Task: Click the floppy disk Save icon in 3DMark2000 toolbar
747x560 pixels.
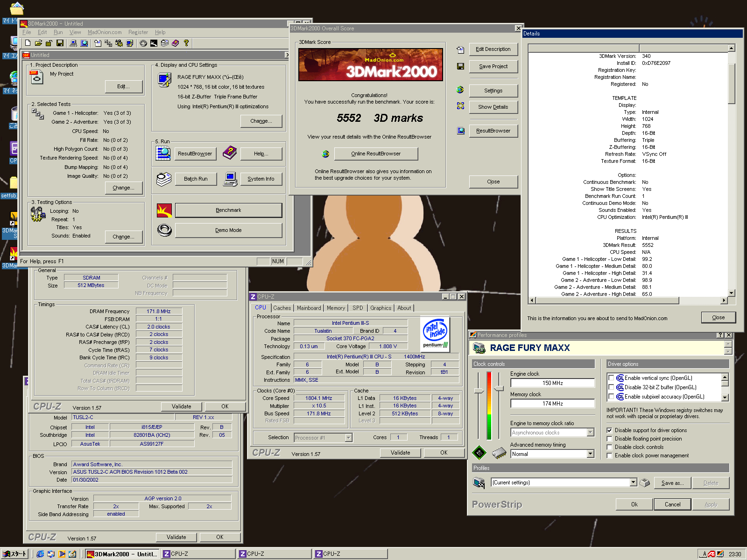Action: coord(60,43)
